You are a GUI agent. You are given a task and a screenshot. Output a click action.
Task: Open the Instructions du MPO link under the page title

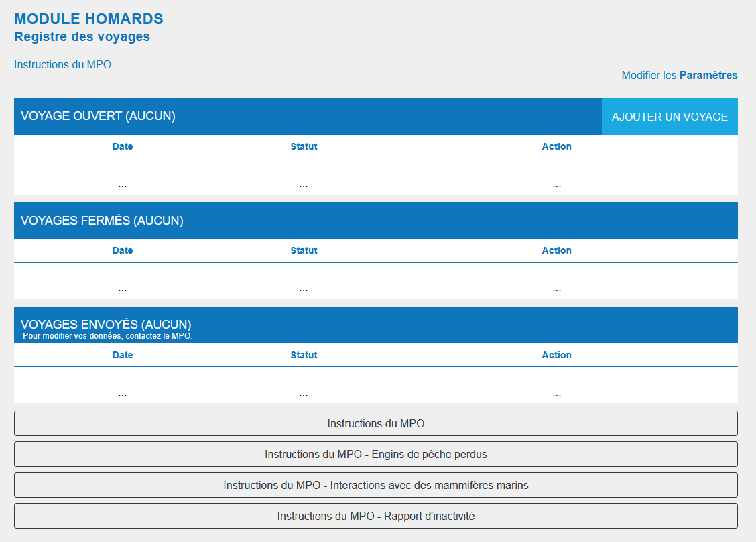tap(62, 65)
